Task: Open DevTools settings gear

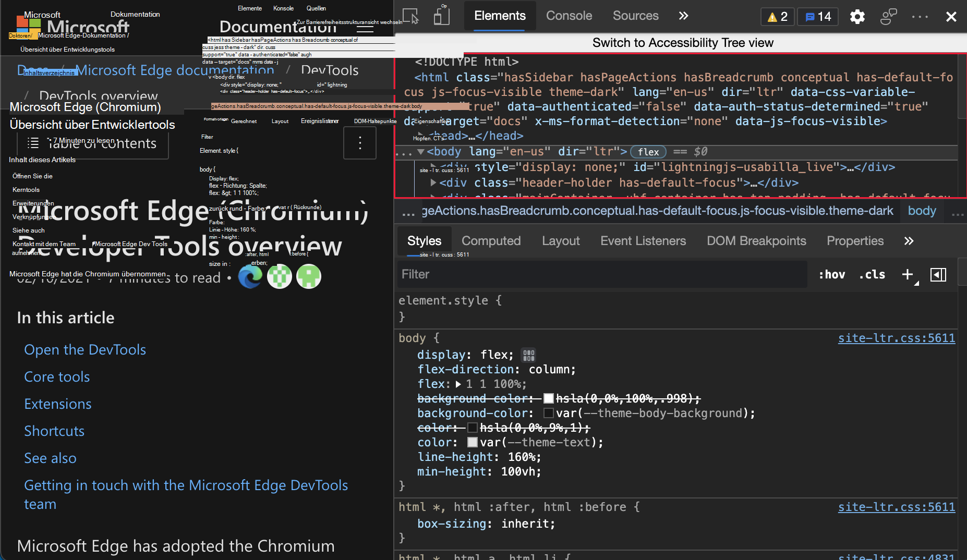Action: [x=857, y=17]
